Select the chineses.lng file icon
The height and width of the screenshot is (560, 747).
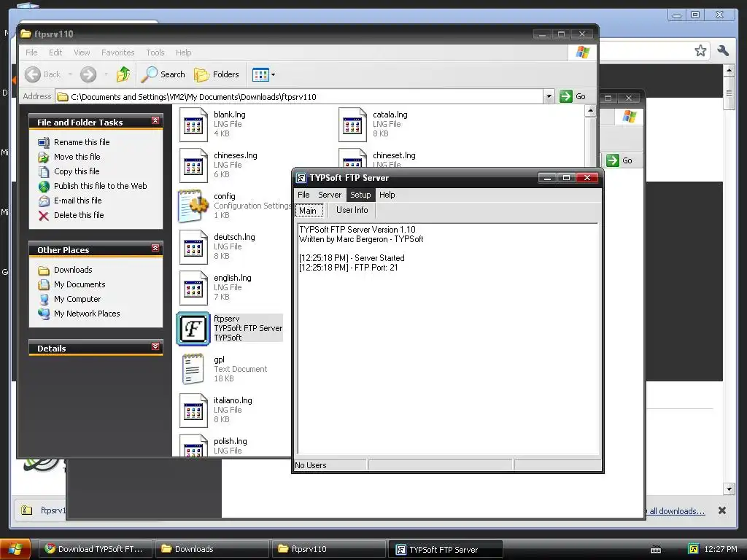click(x=193, y=166)
